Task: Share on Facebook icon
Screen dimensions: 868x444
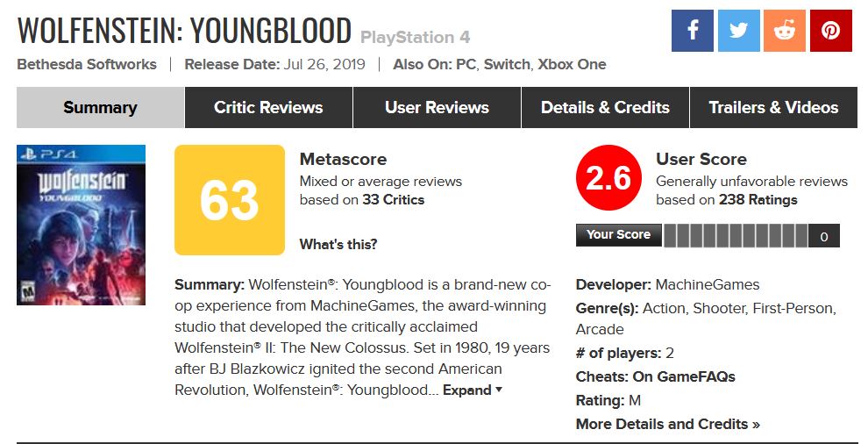Action: tap(693, 31)
